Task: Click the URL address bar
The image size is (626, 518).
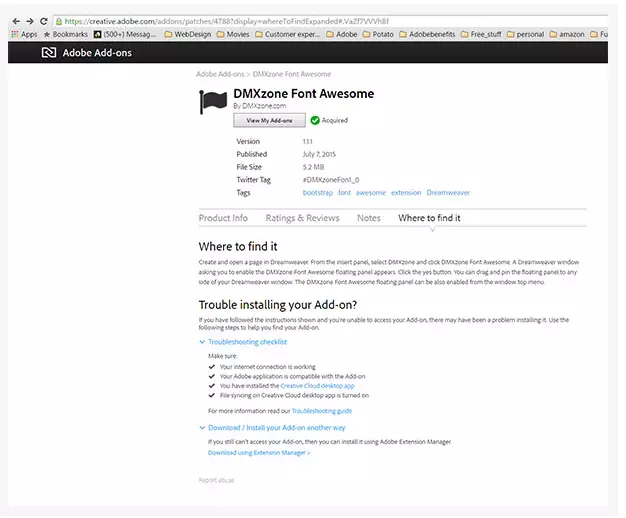Action: click(300, 21)
